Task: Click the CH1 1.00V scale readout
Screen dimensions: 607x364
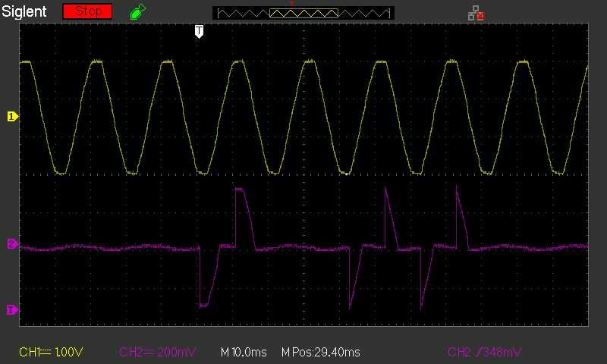Action: [51, 352]
